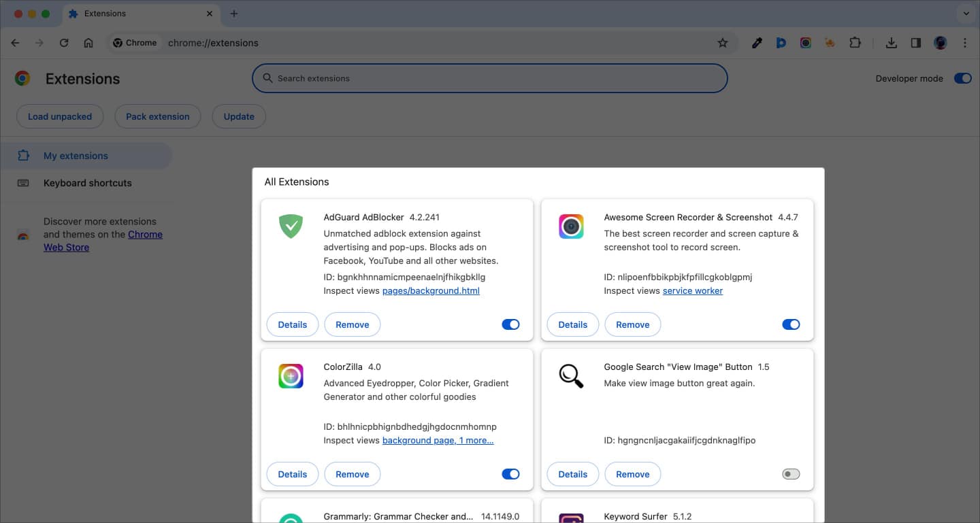
Task: Toggle the Chrome side panel
Action: coord(916,43)
